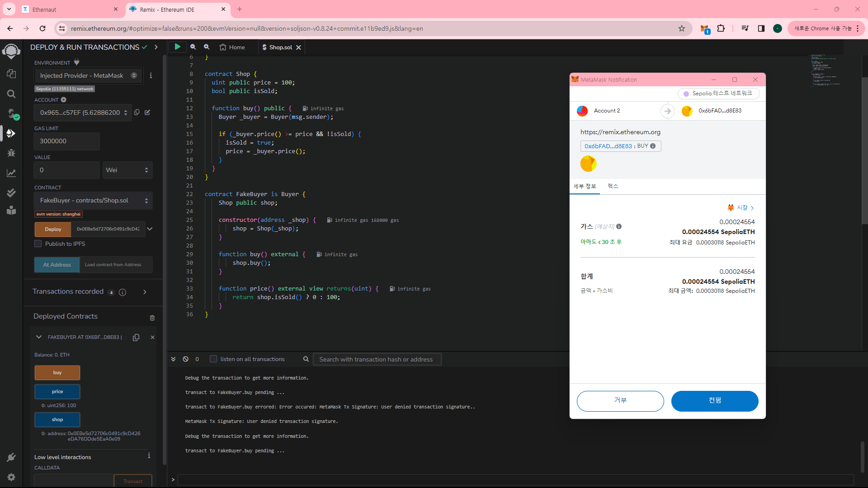
Task: Call the buy function button
Action: 57,373
